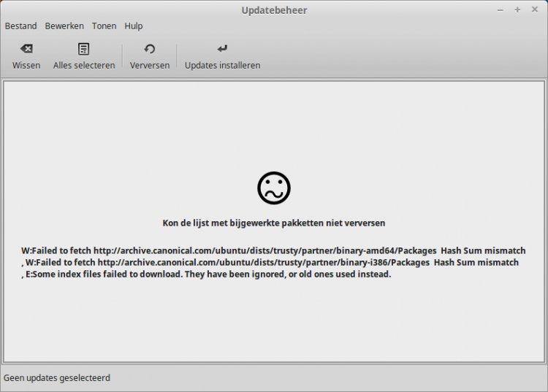Image resolution: width=548 pixels, height=392 pixels.
Task: Click the Alles selecteren list icon
Action: (x=84, y=49)
